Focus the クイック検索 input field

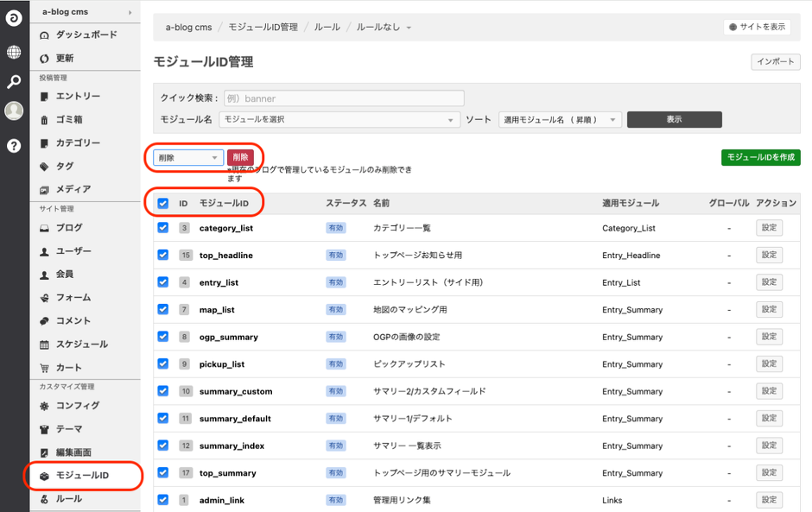pos(343,98)
